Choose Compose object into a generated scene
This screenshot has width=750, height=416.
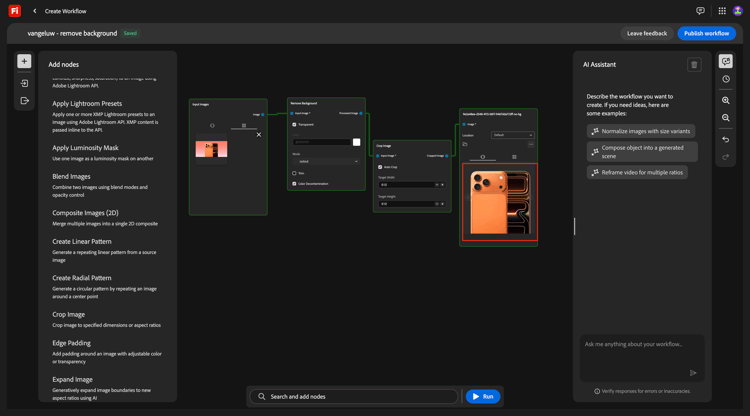[642, 152]
